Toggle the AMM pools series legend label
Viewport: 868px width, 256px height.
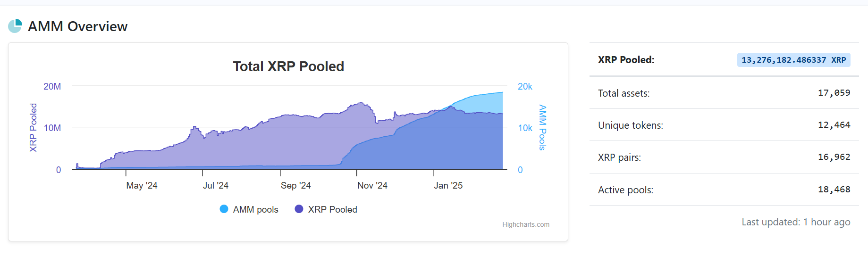(x=255, y=209)
